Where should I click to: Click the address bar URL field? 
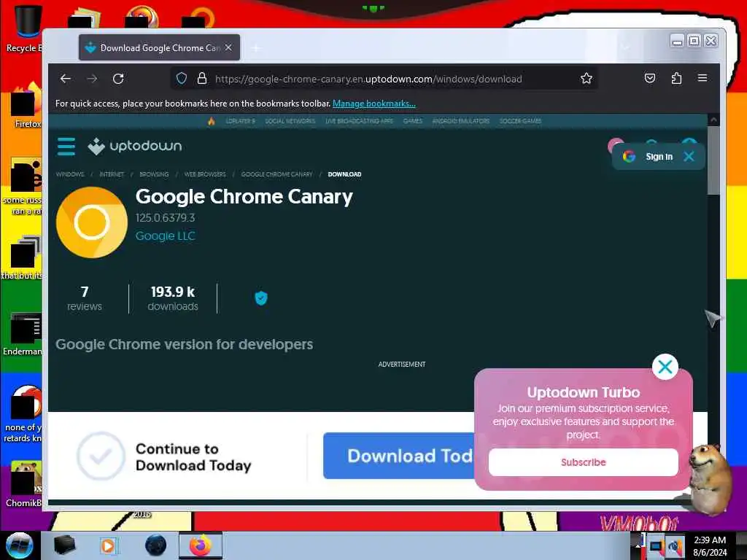click(368, 79)
